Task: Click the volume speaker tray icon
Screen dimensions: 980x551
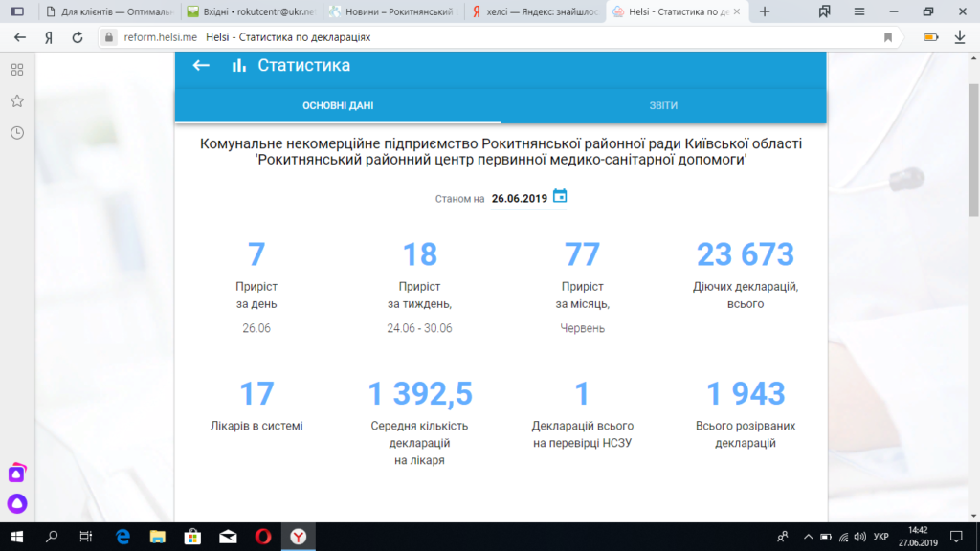Action: click(x=860, y=537)
